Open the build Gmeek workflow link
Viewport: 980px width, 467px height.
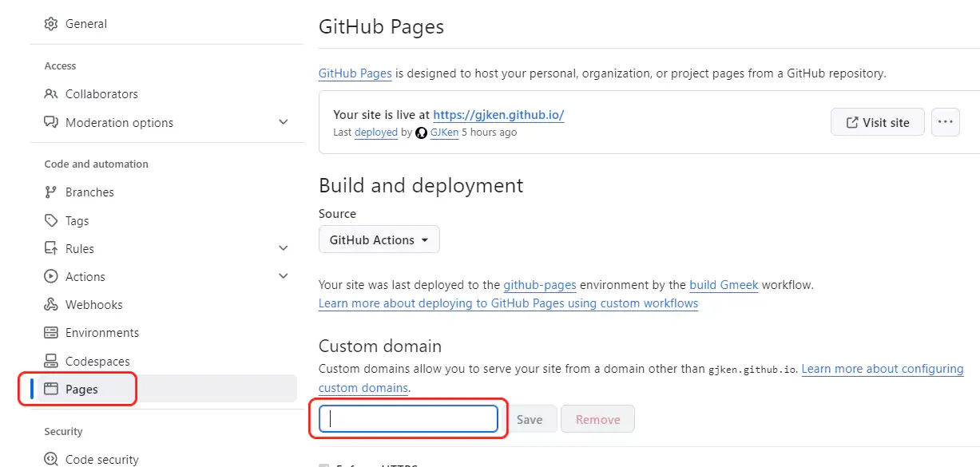[x=724, y=285]
